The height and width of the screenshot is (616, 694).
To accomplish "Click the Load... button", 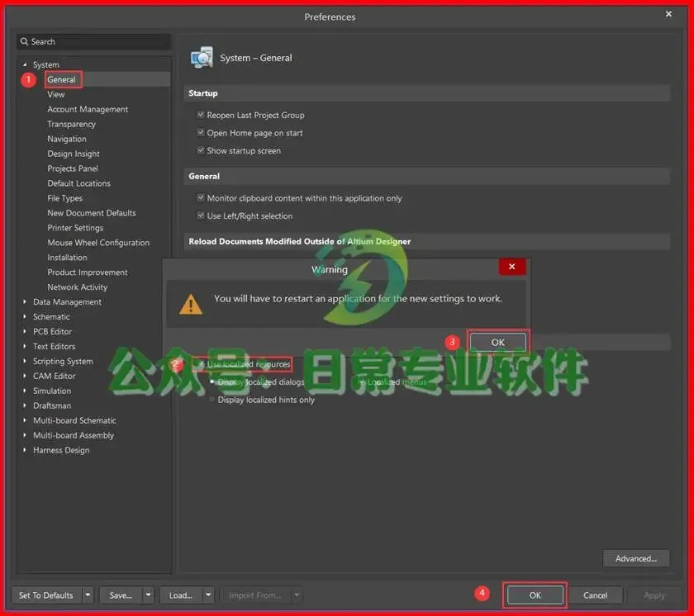I will click(181, 595).
